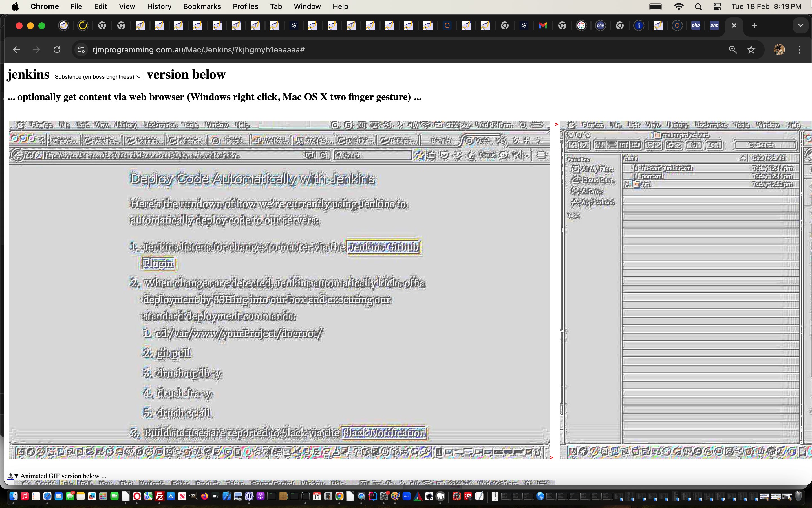Click the embossed Jenkins deploy article image
The height and width of the screenshot is (508, 812).
(279, 290)
